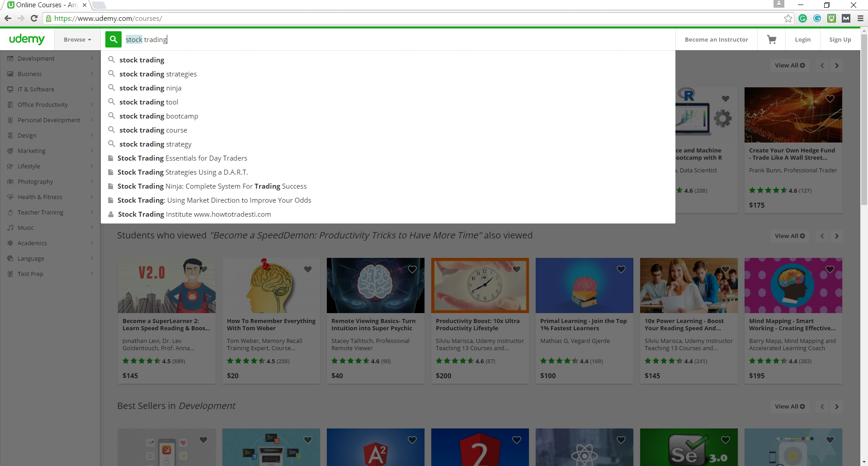868x466 pixels.
Task: Reload the page with the refresh icon
Action: [34, 18]
